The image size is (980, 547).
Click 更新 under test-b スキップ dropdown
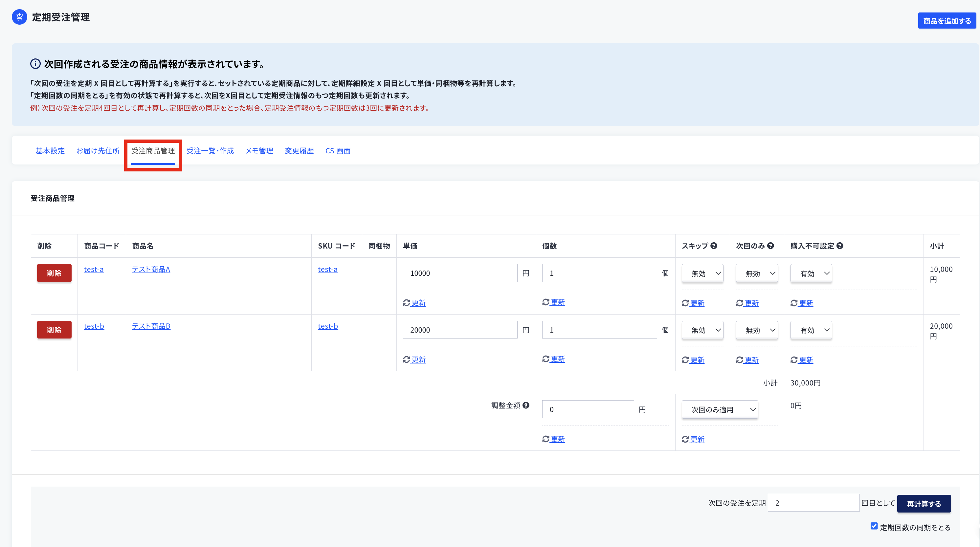point(693,360)
